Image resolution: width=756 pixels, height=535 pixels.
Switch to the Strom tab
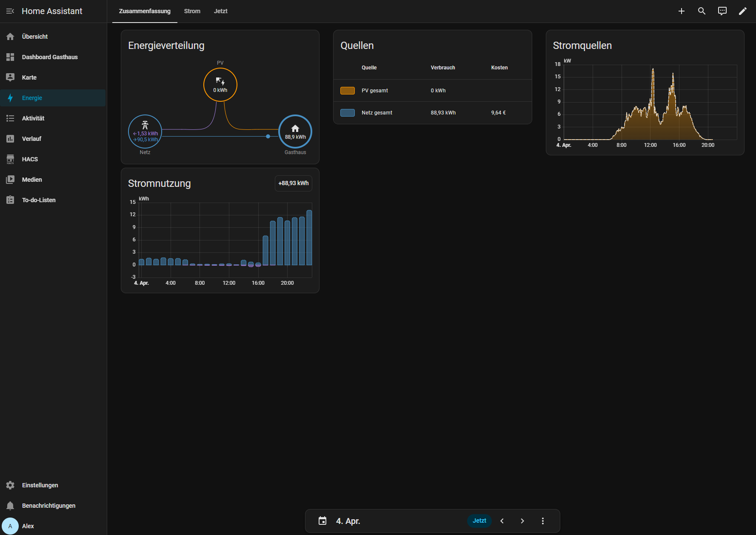pos(192,11)
